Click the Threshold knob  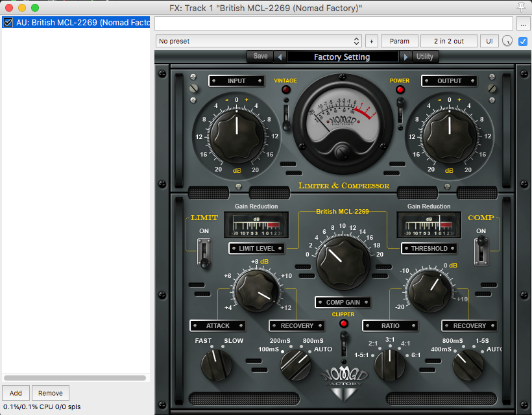click(x=430, y=292)
